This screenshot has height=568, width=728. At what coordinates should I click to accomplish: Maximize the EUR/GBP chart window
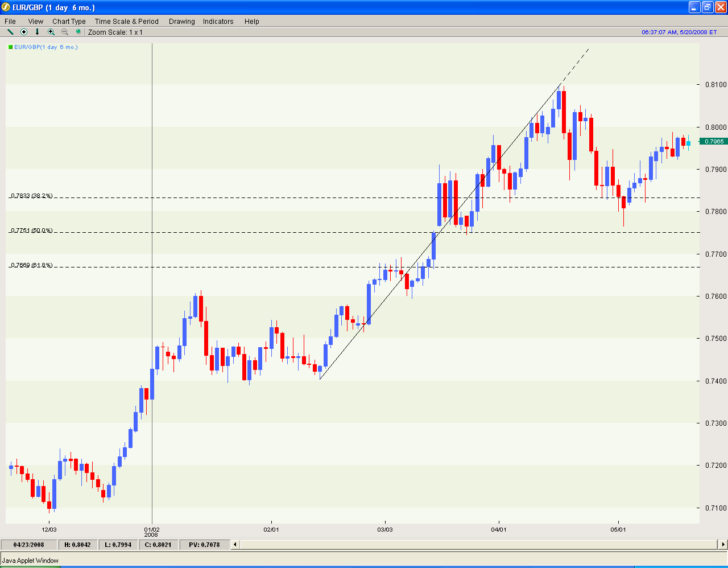tap(708, 7)
